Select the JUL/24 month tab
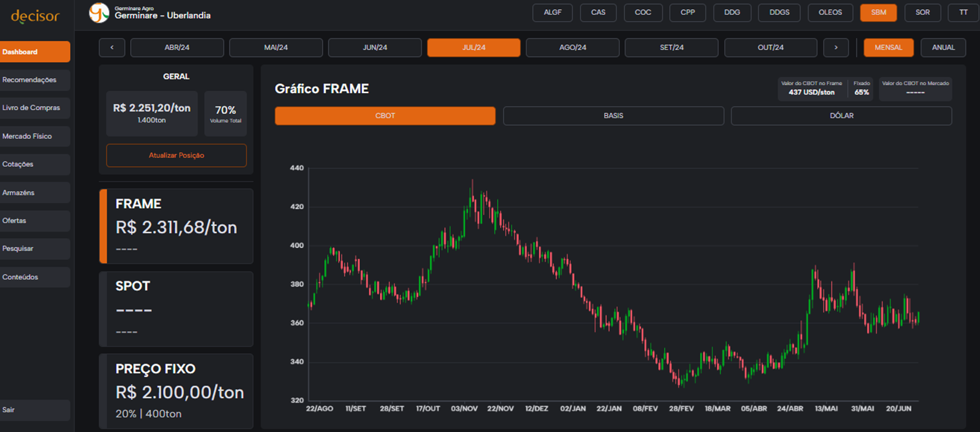This screenshot has width=980, height=432. (474, 48)
